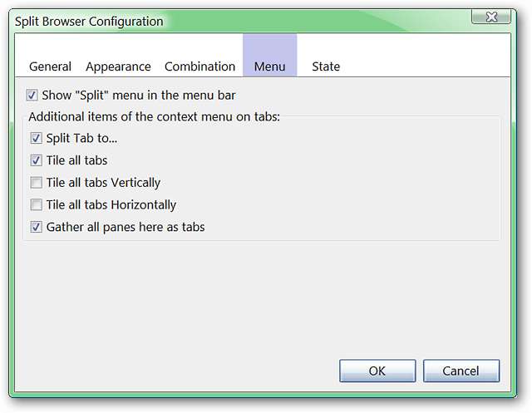The height and width of the screenshot is (413, 532).
Task: Uncheck "Gather all panes here as tabs" box
Action: pos(36,227)
